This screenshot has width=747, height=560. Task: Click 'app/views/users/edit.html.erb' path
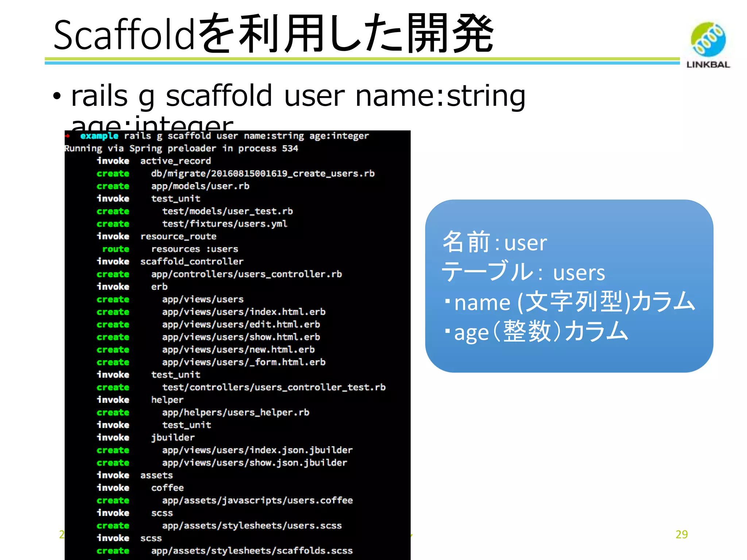click(241, 324)
